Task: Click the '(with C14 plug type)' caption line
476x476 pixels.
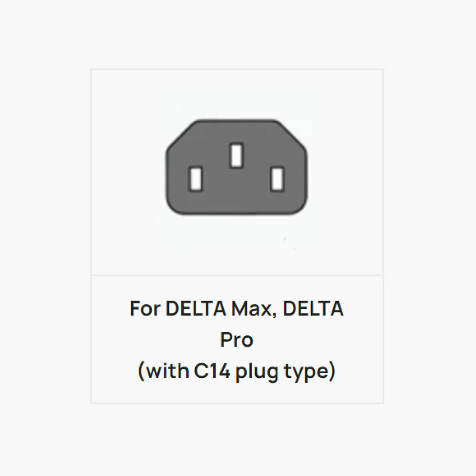Action: point(237,371)
